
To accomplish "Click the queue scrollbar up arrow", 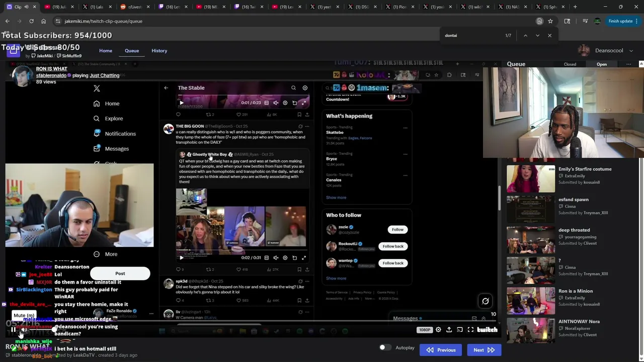I will tap(641, 64).
